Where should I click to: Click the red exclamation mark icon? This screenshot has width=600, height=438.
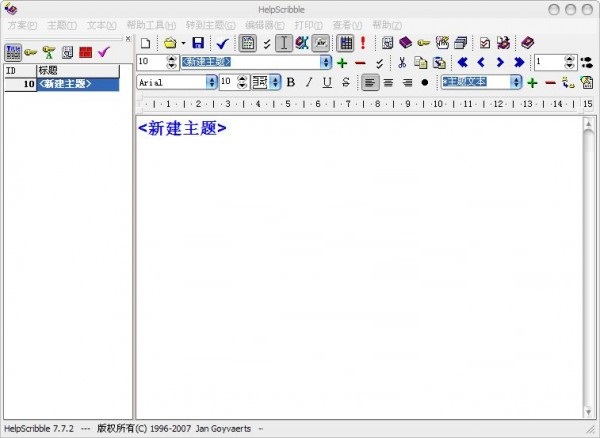pos(363,43)
